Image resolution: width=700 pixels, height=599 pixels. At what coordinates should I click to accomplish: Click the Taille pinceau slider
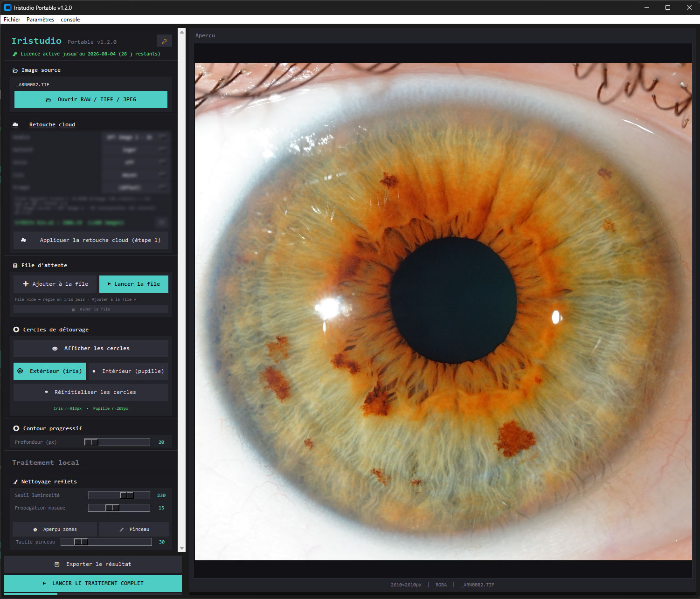click(x=106, y=542)
